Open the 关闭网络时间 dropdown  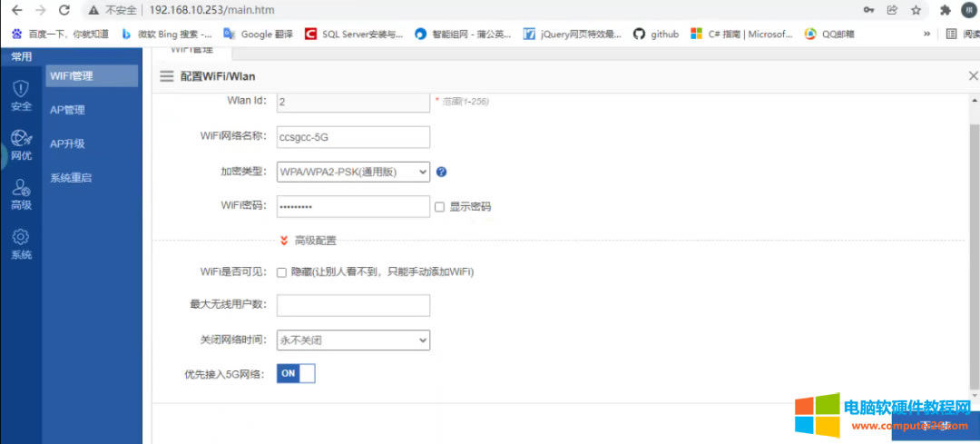click(353, 340)
